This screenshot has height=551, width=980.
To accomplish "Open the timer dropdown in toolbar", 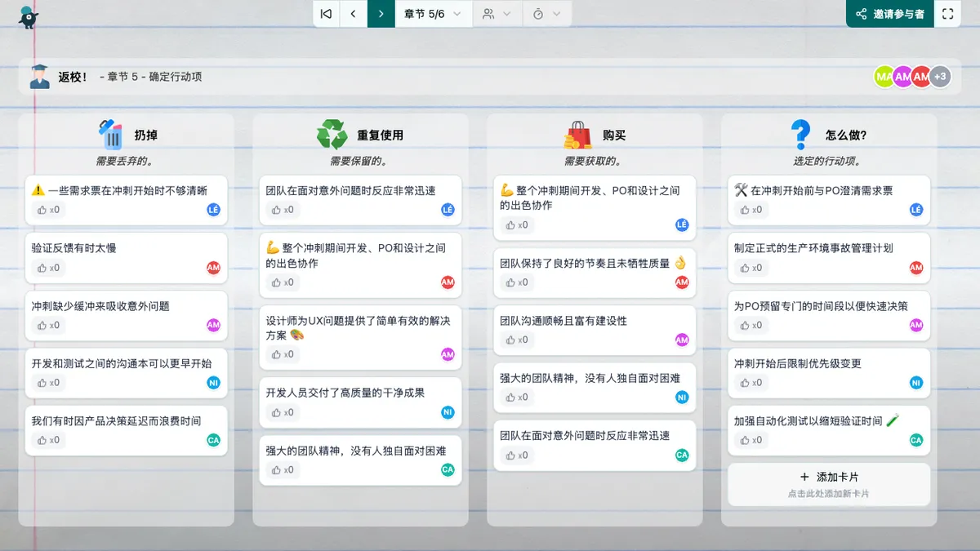I will 546,14.
